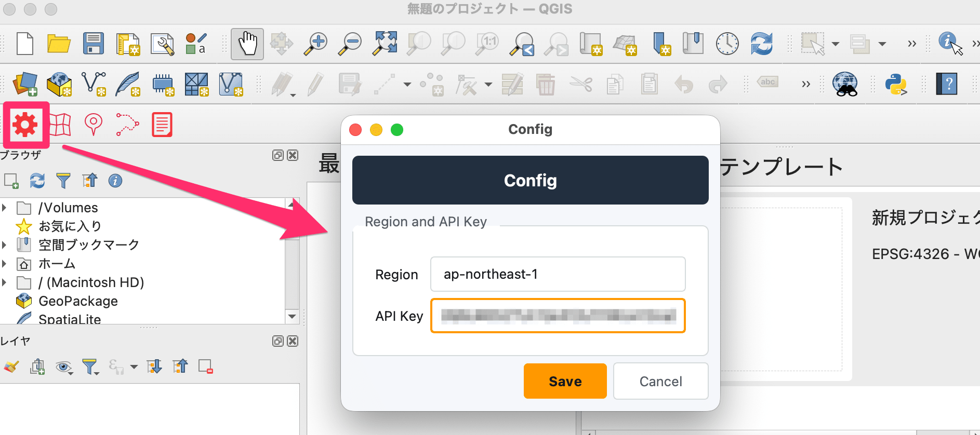The height and width of the screenshot is (435, 980).
Task: Click the Region input field
Action: click(x=558, y=274)
